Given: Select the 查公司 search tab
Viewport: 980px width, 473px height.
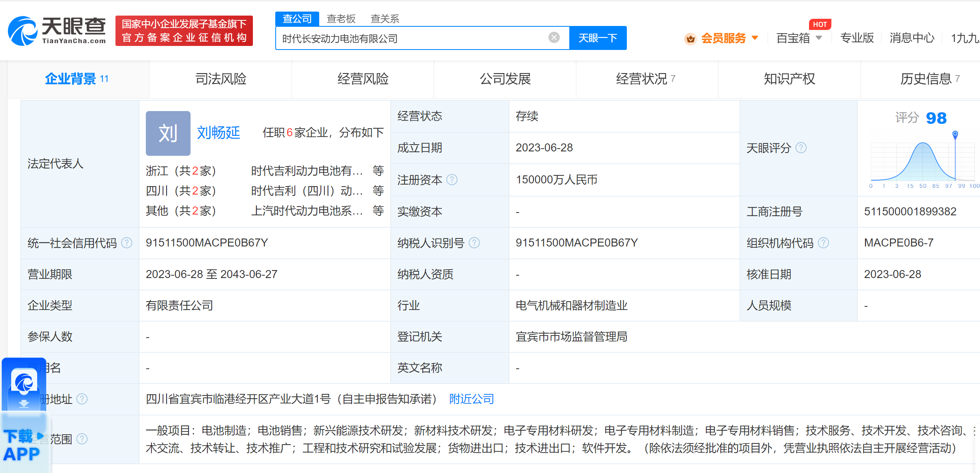Looking at the screenshot, I should click(x=297, y=19).
